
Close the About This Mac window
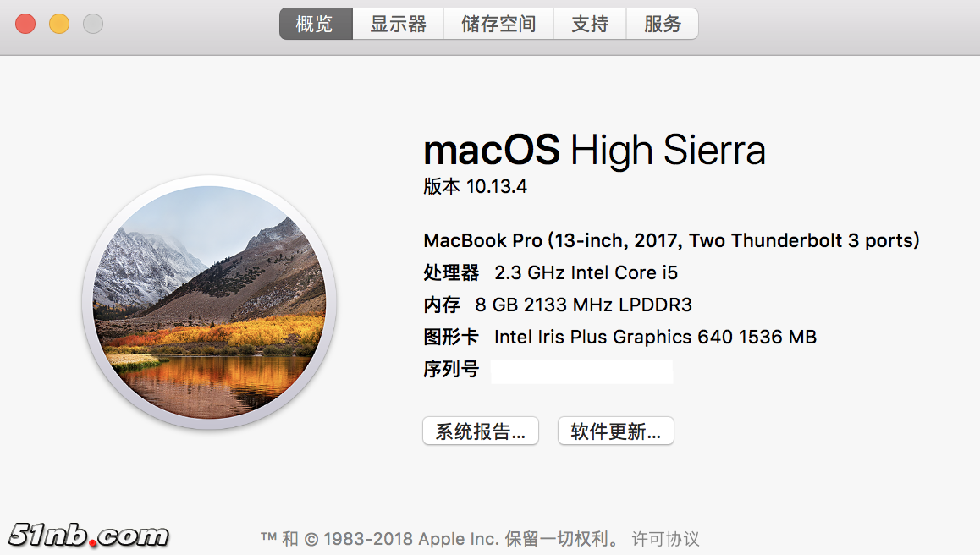[25, 24]
